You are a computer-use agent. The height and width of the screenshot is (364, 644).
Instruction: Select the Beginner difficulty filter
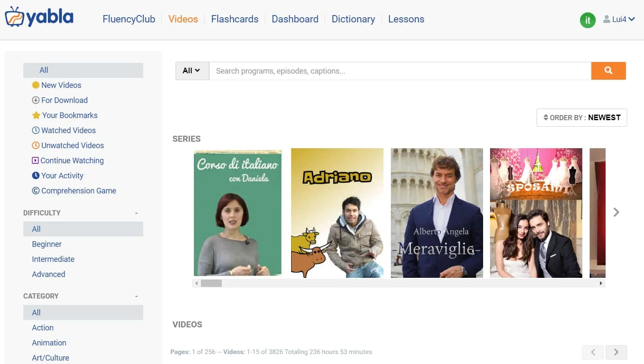[x=47, y=244]
